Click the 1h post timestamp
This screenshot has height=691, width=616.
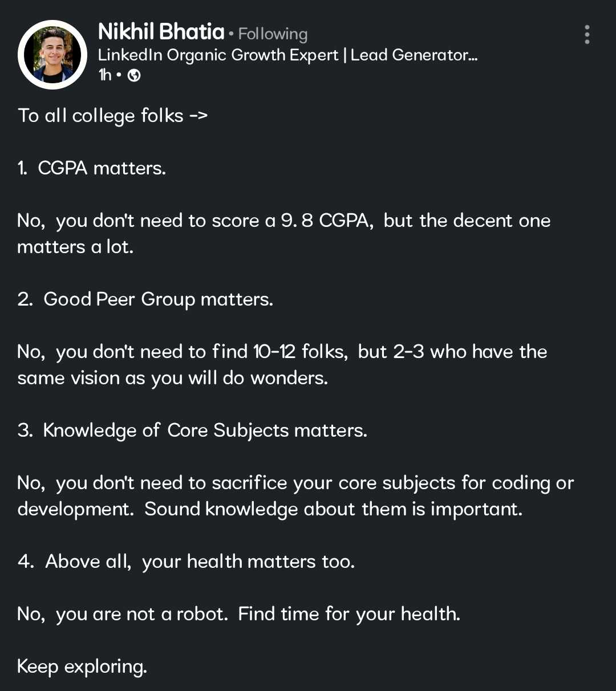click(105, 75)
